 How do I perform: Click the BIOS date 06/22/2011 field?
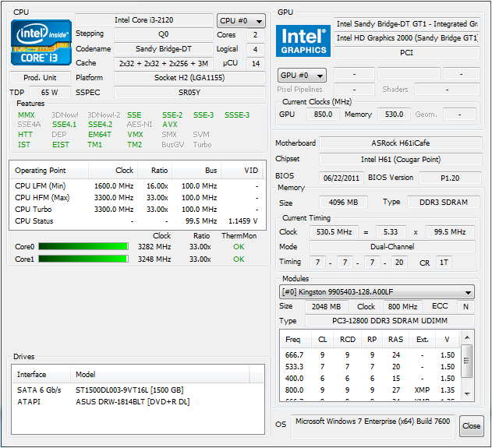[342, 178]
